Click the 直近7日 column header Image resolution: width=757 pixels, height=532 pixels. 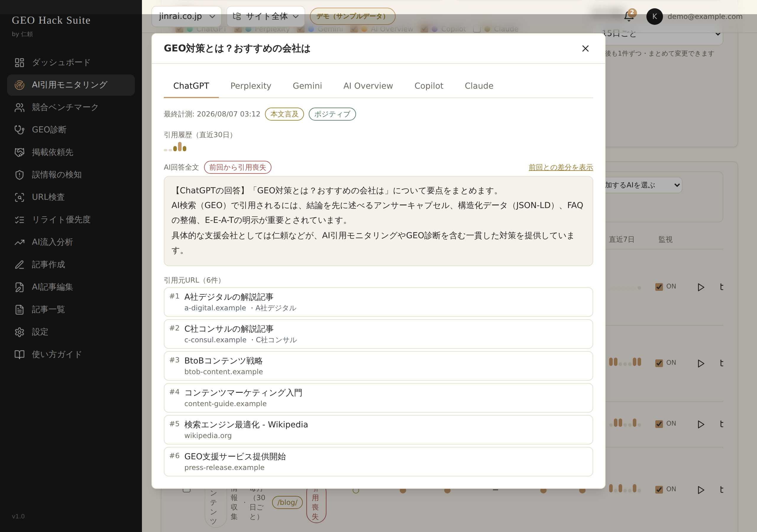coord(622,239)
